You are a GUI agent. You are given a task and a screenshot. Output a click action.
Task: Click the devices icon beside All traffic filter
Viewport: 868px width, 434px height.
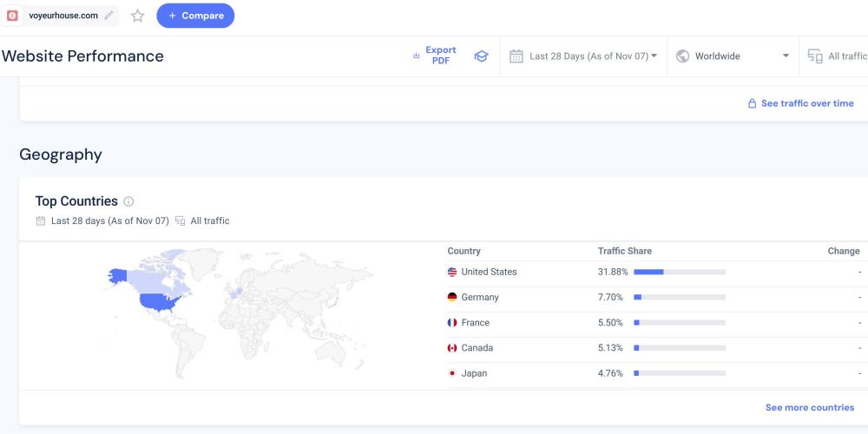coord(815,56)
